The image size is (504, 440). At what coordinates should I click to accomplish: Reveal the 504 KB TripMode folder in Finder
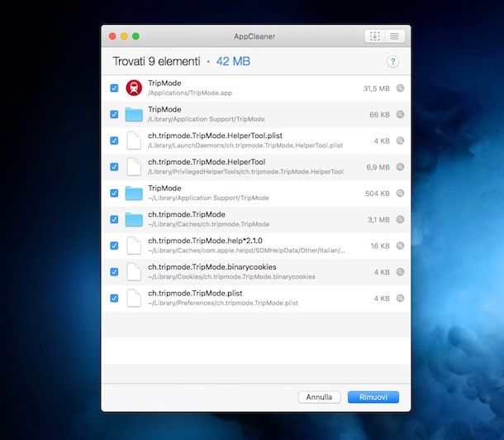pyautogui.click(x=400, y=194)
